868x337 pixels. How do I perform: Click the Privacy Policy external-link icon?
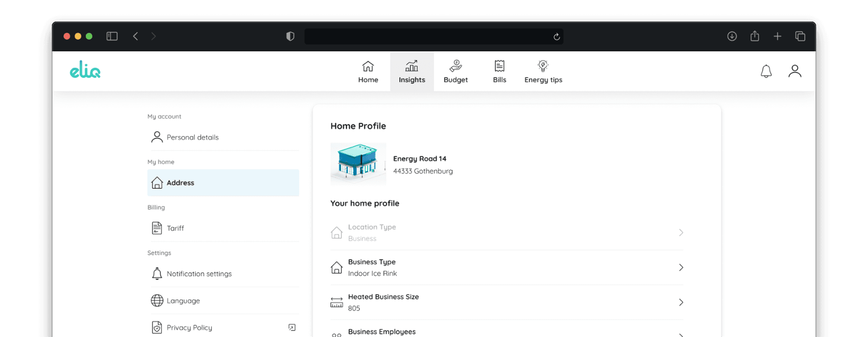[292, 328]
